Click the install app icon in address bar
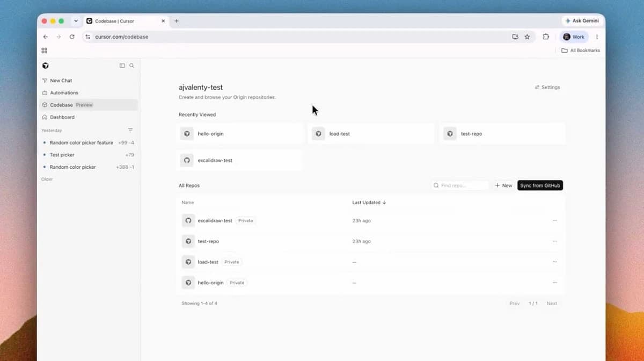This screenshot has height=361, width=644. (515, 37)
